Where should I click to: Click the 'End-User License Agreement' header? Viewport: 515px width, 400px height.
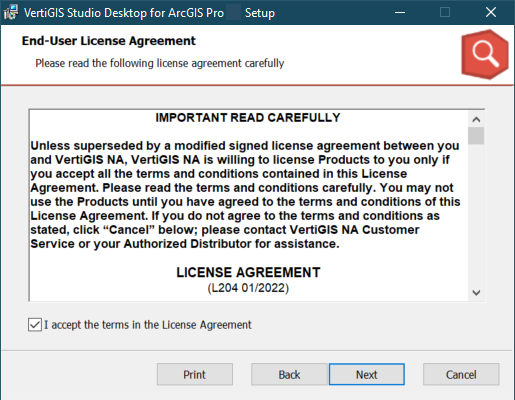click(109, 41)
